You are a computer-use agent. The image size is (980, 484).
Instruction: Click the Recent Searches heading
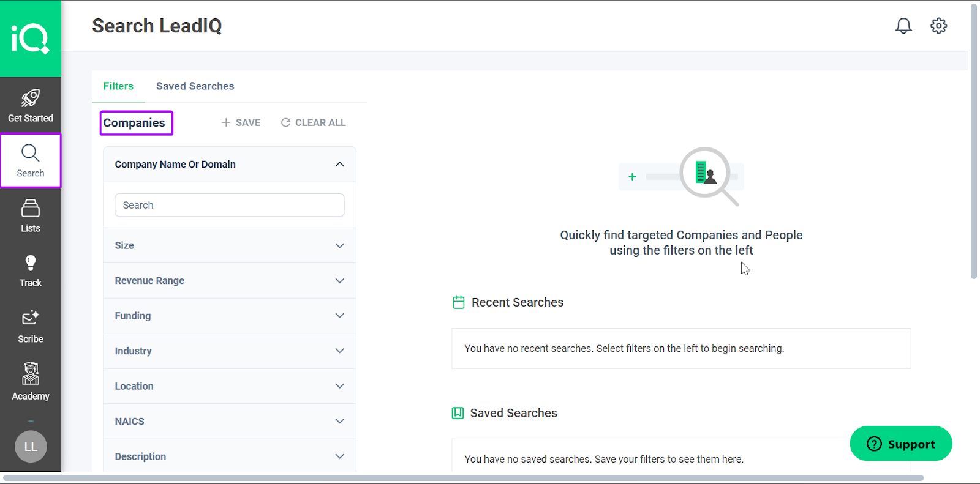(x=518, y=302)
